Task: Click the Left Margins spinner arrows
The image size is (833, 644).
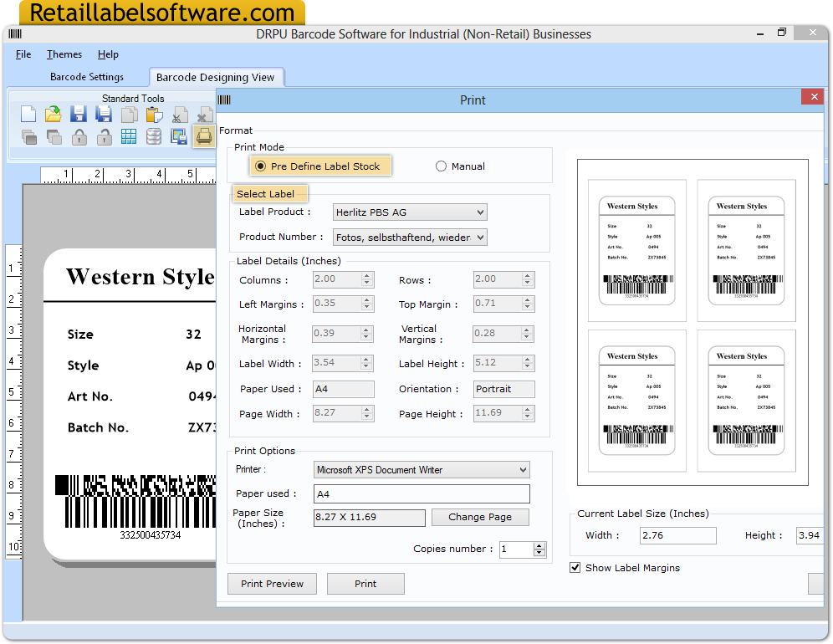Action: point(367,304)
